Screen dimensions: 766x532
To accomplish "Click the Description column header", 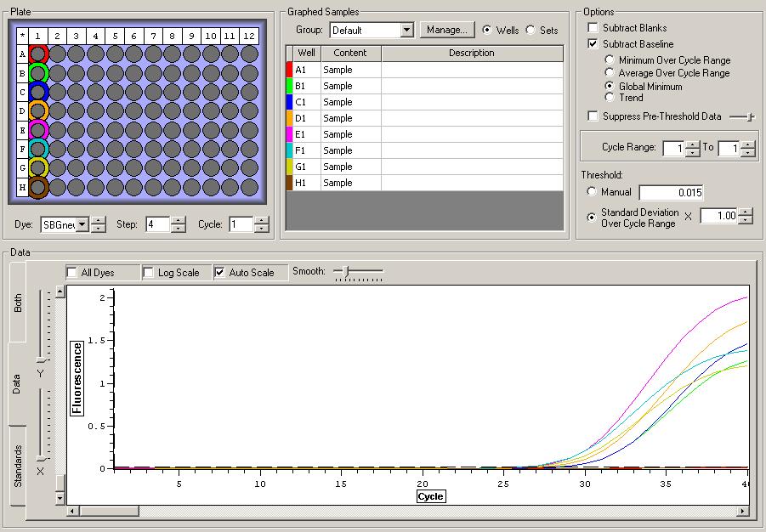I will [x=472, y=53].
